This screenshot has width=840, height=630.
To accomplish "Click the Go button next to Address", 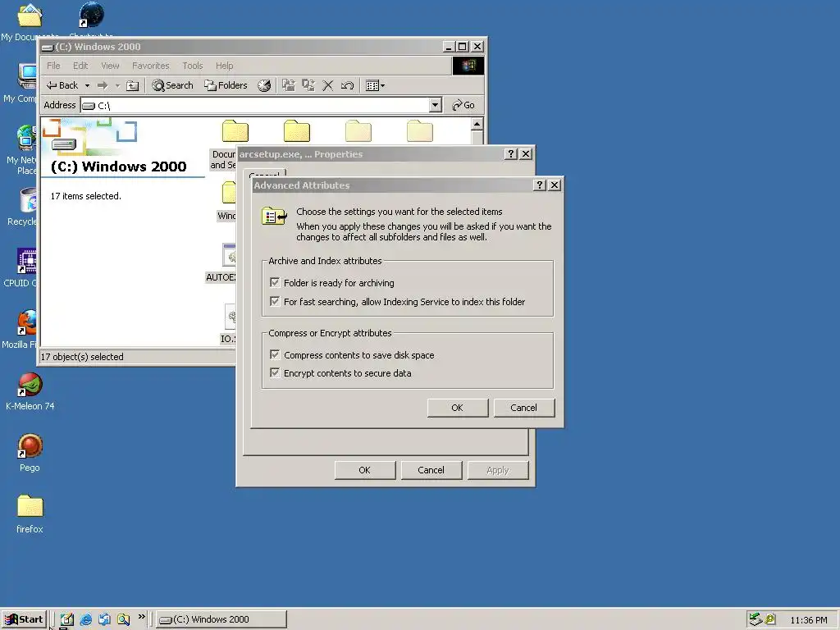I will [463, 105].
